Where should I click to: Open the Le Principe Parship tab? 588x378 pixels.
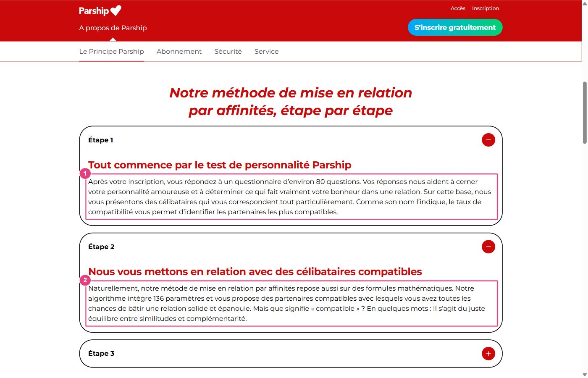(111, 51)
